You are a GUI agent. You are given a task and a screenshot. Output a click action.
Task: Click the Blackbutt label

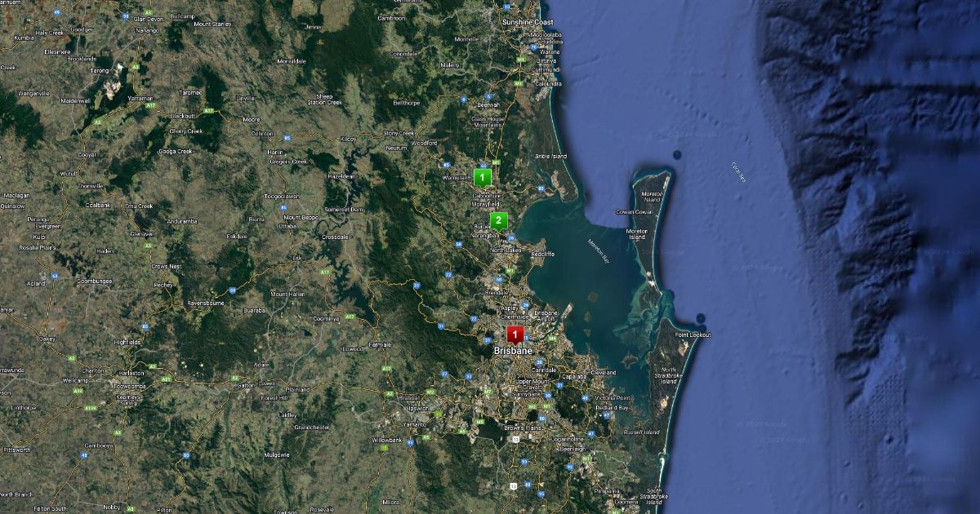182,116
